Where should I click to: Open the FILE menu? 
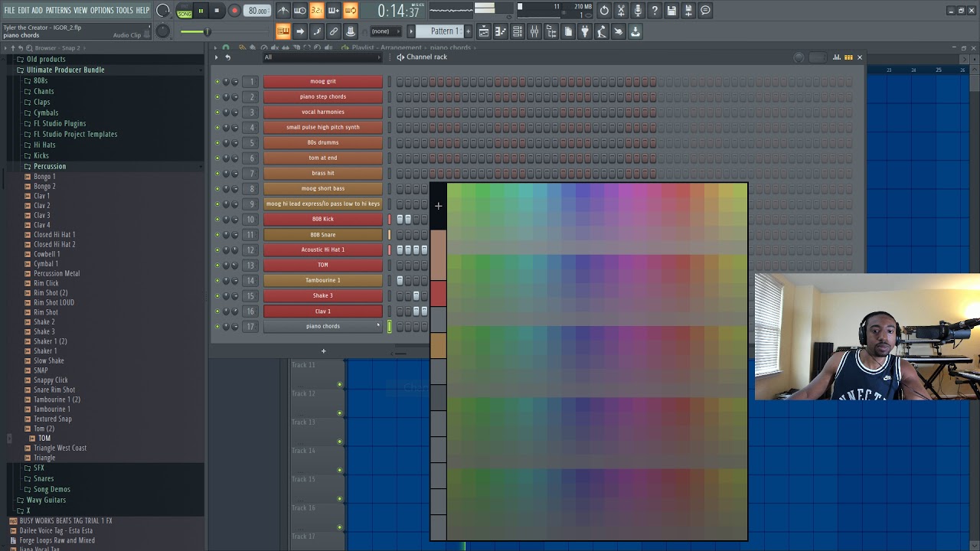click(x=10, y=11)
